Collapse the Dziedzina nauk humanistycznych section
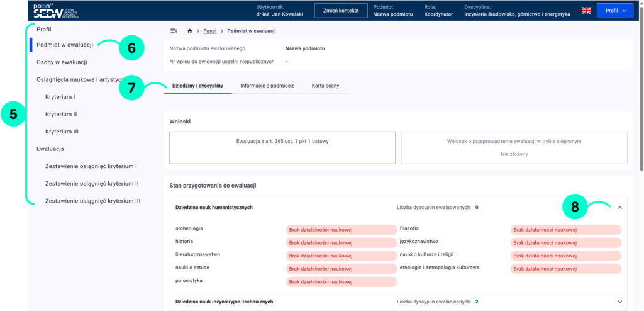The height and width of the screenshot is (311, 644). [x=619, y=207]
